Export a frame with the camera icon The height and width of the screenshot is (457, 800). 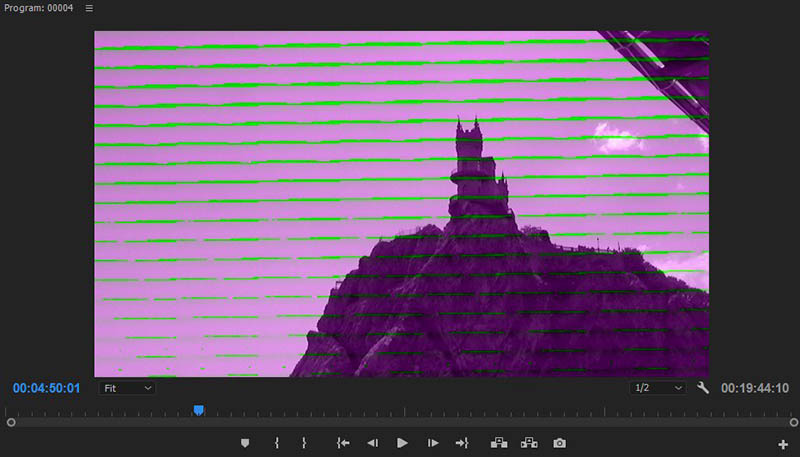(560, 443)
